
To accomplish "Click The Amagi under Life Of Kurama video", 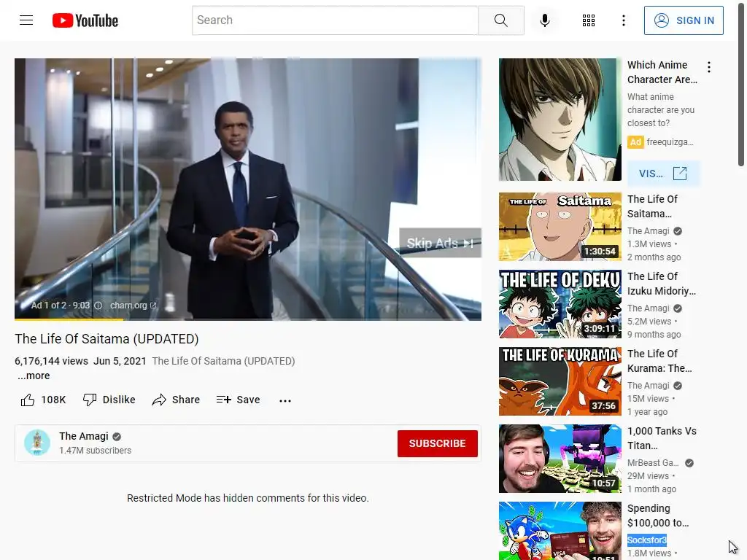I will pyautogui.click(x=648, y=385).
